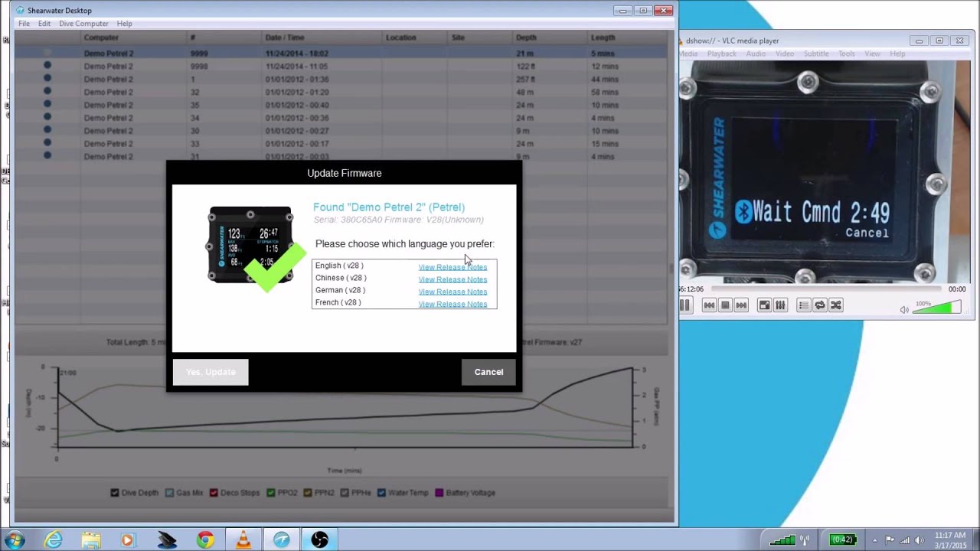Toggle Water Temp graph checkbox
This screenshot has width=980, height=551.
tap(381, 493)
